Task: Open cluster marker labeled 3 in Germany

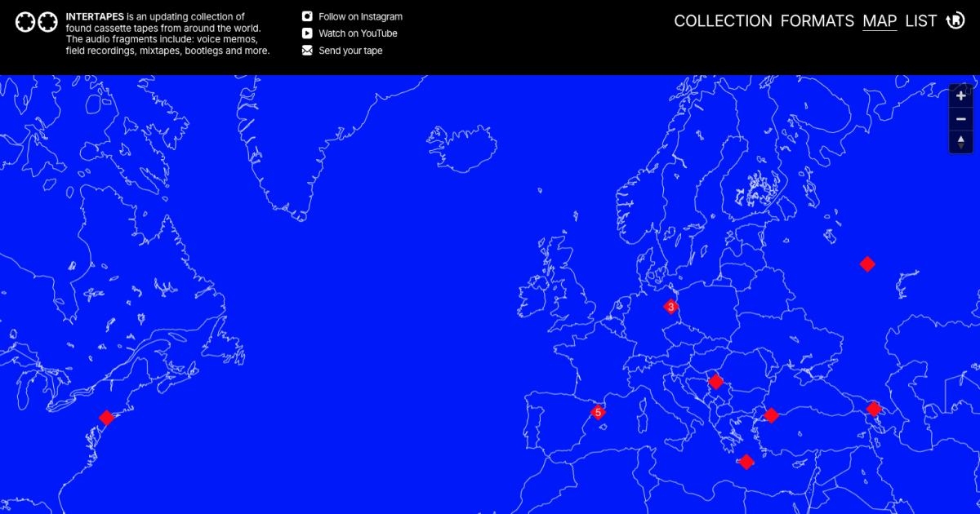Action: [670, 307]
